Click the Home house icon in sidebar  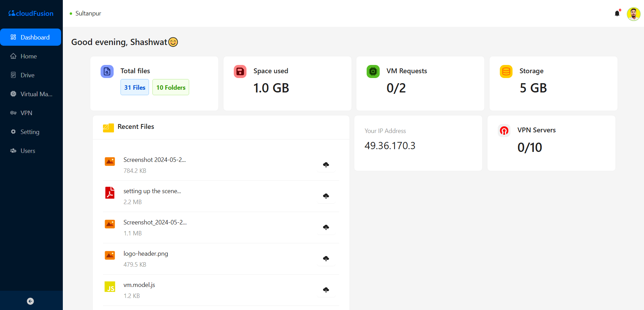(13, 56)
